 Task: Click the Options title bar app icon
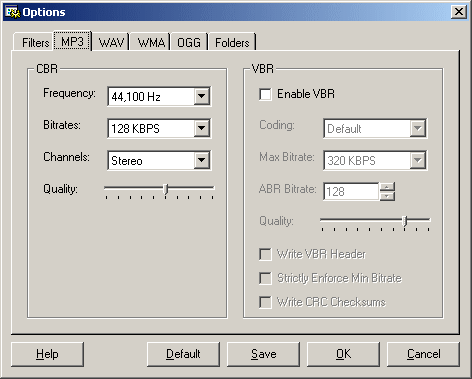[13, 12]
